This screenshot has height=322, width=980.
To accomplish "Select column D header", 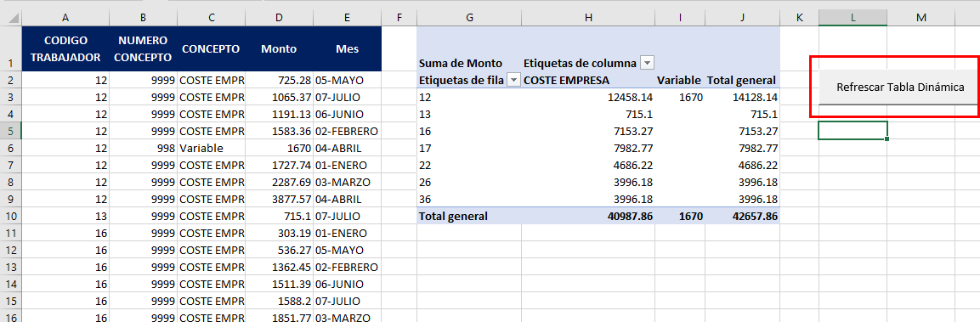I will [x=279, y=18].
